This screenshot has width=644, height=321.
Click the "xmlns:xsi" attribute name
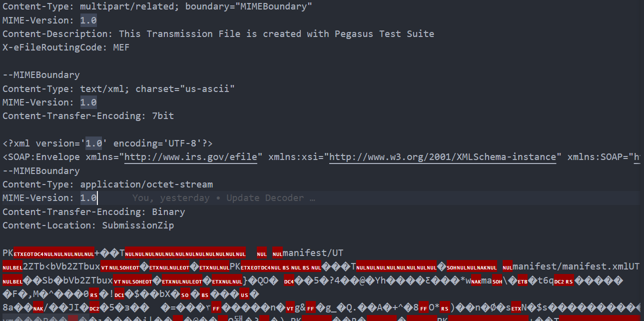coord(293,157)
